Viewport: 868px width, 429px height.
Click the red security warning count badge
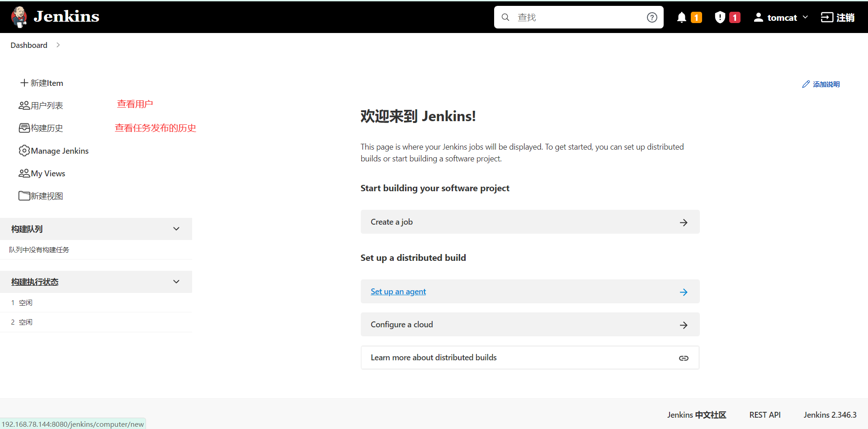(x=735, y=17)
